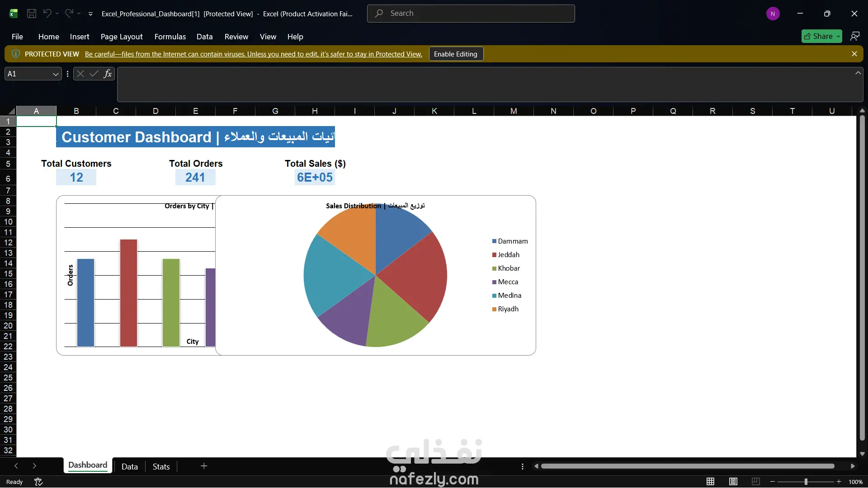868x488 pixels.
Task: Switch to Page Break Preview
Action: point(755,482)
